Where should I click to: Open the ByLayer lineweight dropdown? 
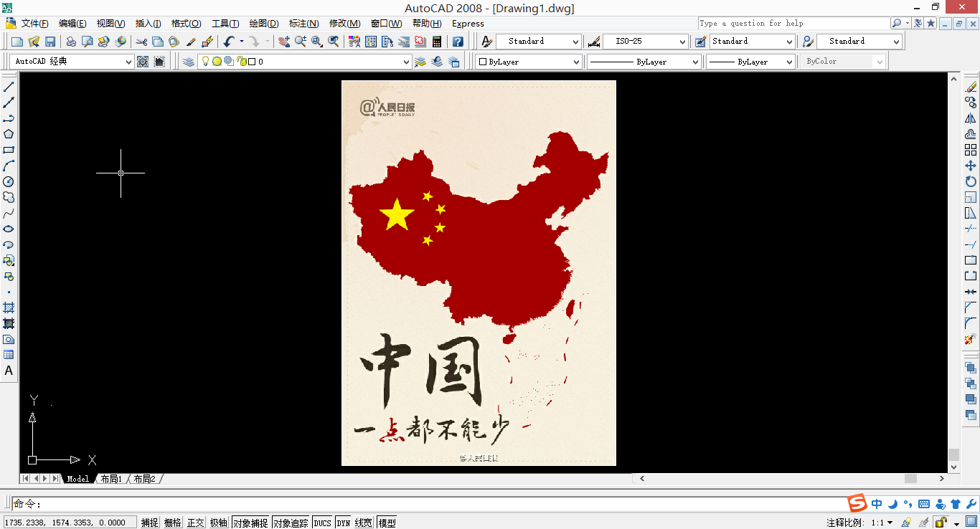pyautogui.click(x=750, y=62)
